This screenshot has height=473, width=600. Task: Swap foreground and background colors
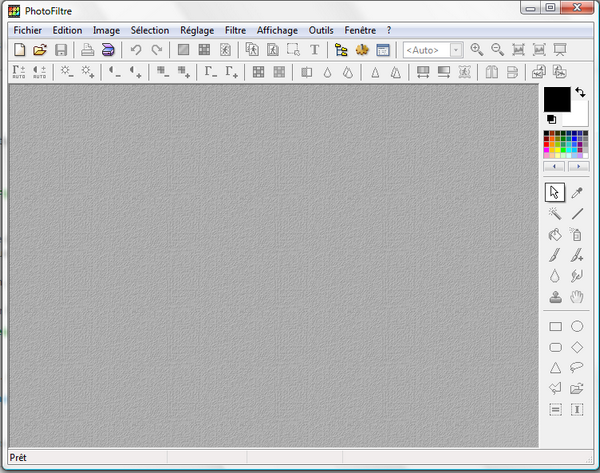click(x=580, y=92)
